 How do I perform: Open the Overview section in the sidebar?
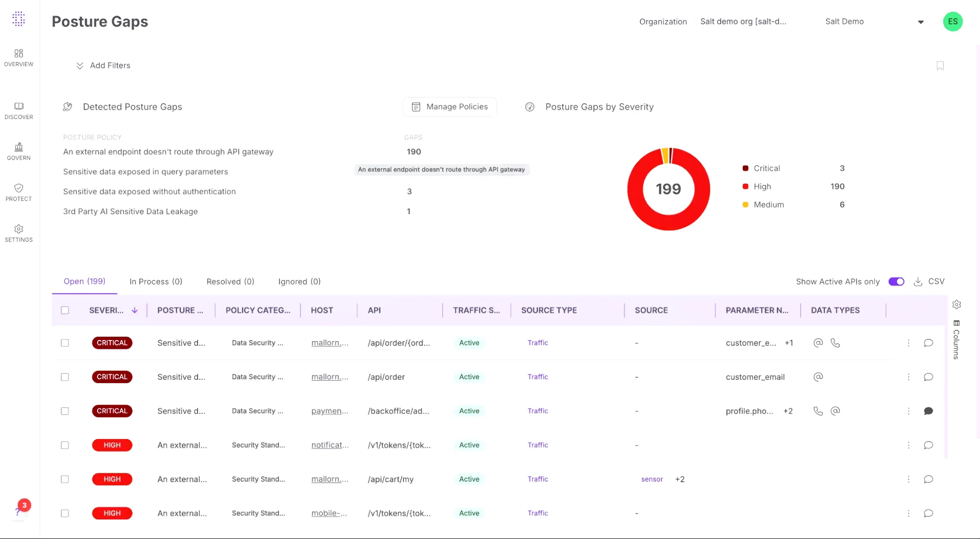[x=19, y=57]
